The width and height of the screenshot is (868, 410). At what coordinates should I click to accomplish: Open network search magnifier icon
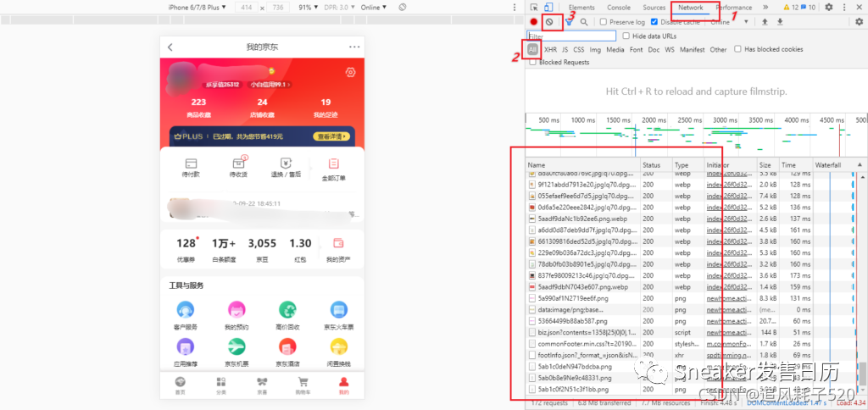(x=584, y=22)
